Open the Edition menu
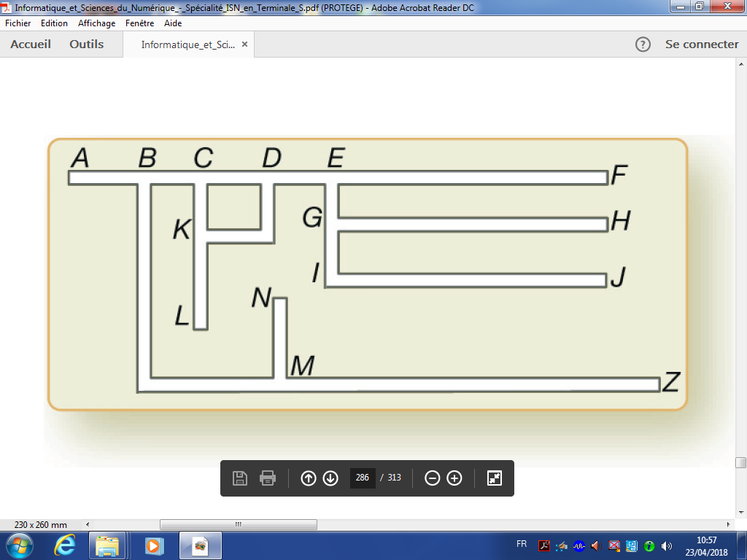Viewport: 747px width, 560px height. [x=54, y=23]
